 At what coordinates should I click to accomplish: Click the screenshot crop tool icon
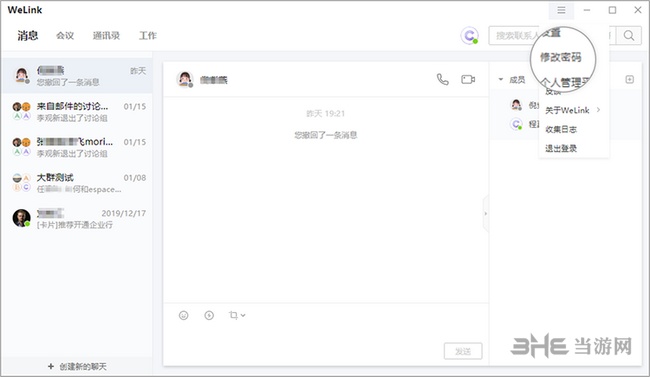233,316
